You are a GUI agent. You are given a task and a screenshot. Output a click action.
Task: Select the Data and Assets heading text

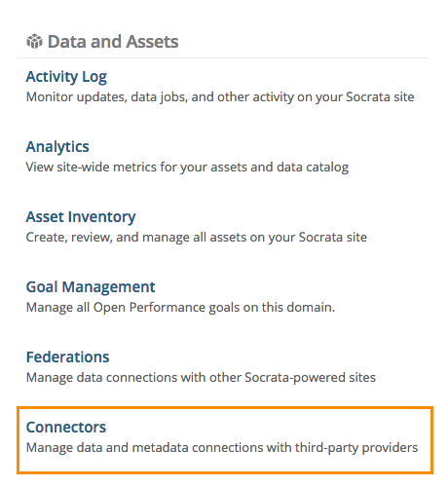click(x=113, y=42)
